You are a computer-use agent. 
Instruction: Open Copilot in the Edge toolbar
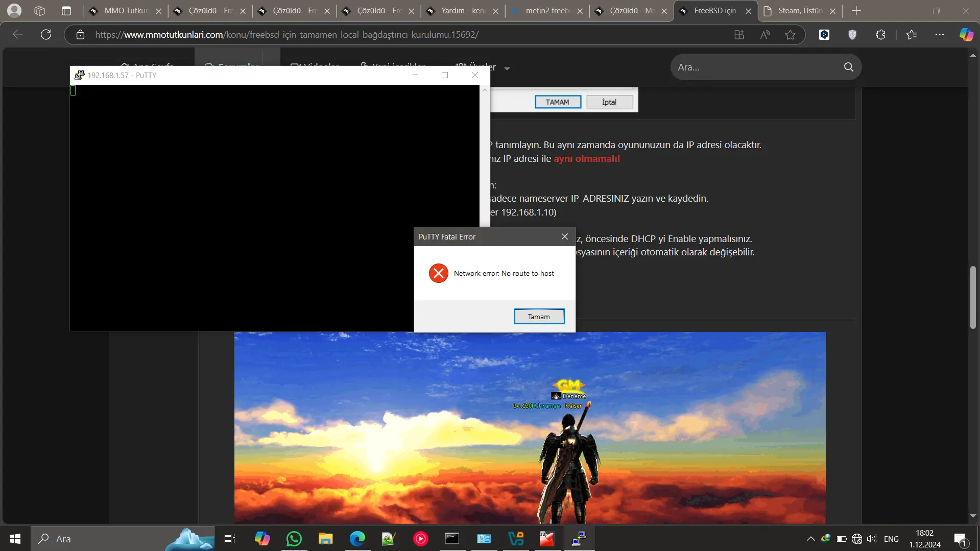966,35
